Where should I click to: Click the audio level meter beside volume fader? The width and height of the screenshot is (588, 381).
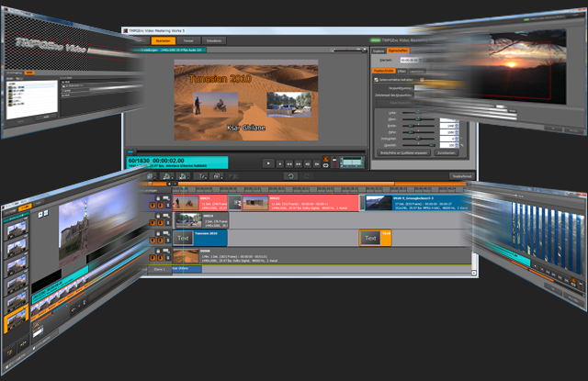point(352,162)
